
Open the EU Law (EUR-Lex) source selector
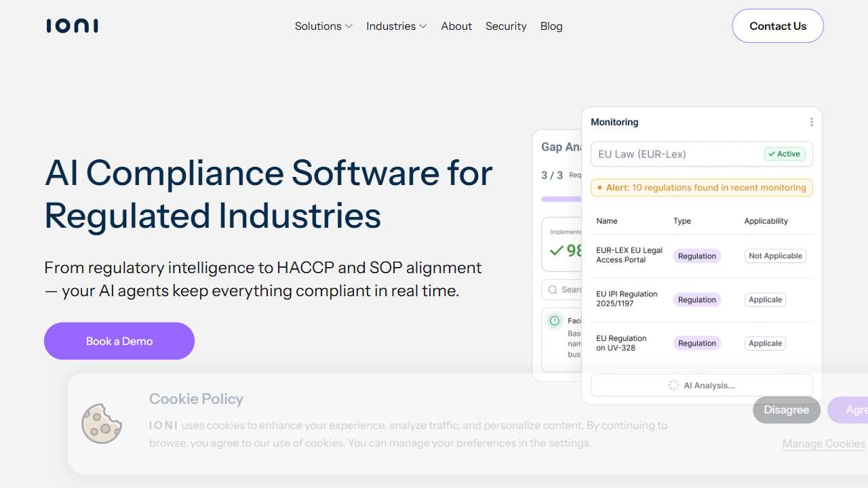pos(678,154)
